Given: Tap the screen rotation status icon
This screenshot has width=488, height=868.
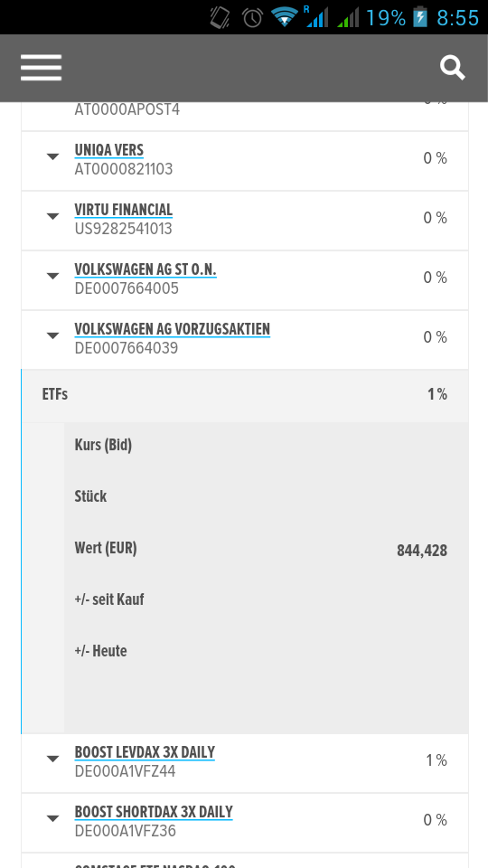Looking at the screenshot, I should 221,17.
